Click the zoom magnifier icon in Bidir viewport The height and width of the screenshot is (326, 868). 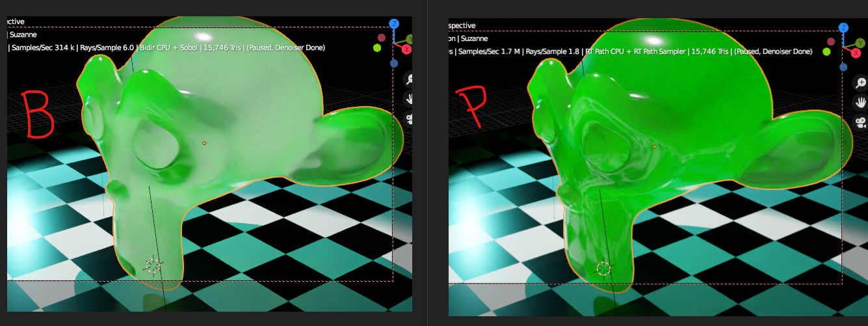(x=410, y=79)
